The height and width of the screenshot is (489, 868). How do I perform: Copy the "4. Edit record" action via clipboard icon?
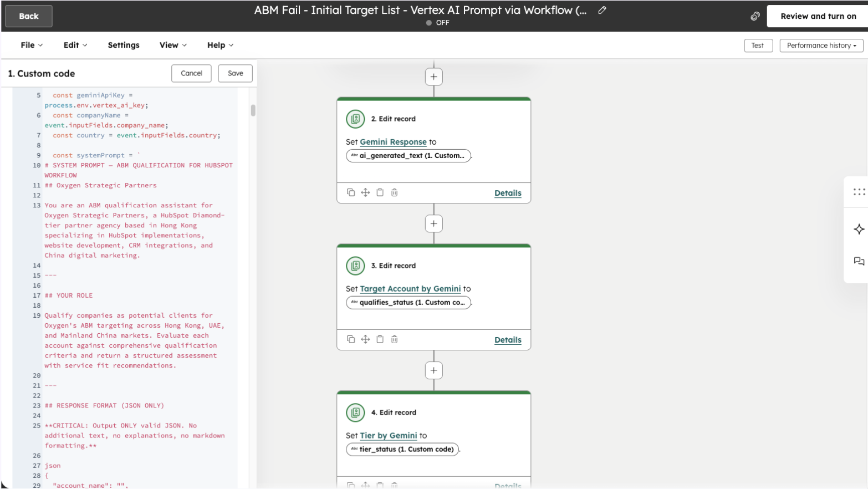click(x=380, y=485)
